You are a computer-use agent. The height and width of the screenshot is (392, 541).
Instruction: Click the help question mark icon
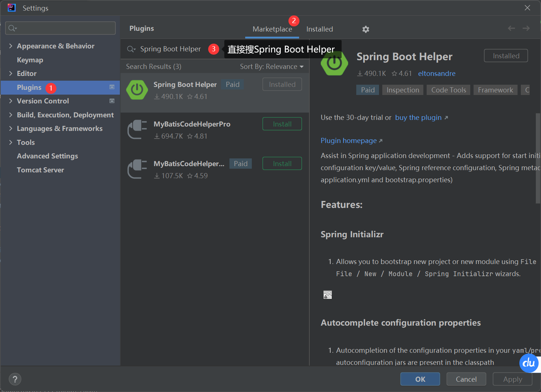click(x=15, y=379)
